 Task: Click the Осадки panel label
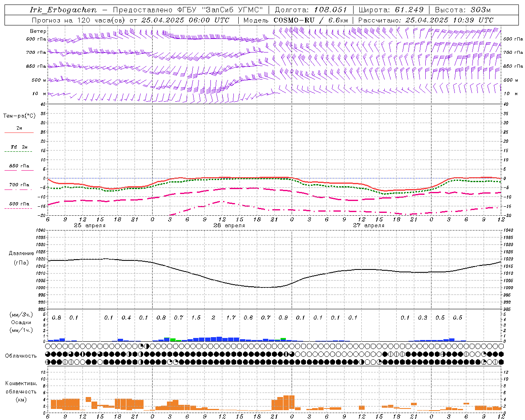[x=21, y=323]
